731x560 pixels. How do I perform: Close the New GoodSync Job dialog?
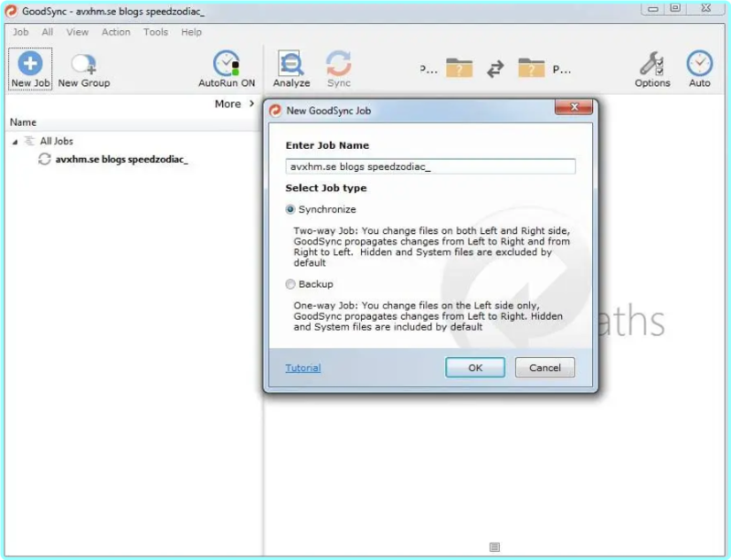point(574,107)
